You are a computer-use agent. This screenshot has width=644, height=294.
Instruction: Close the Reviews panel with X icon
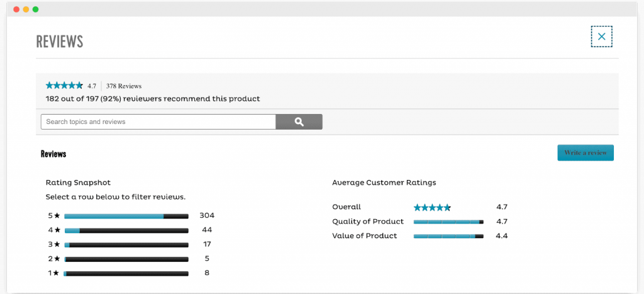pyautogui.click(x=601, y=37)
